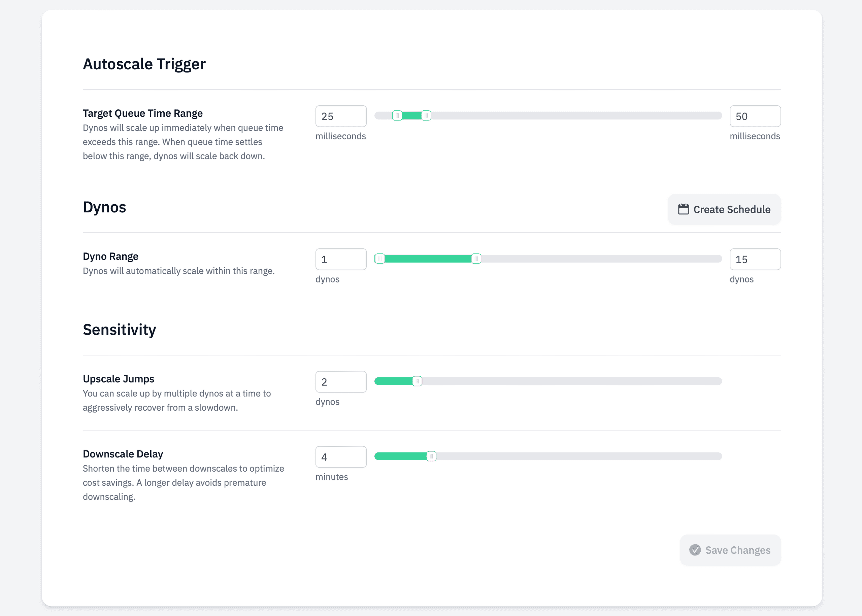
Task: Click the maximum Dyno Range input showing 15
Action: point(755,259)
